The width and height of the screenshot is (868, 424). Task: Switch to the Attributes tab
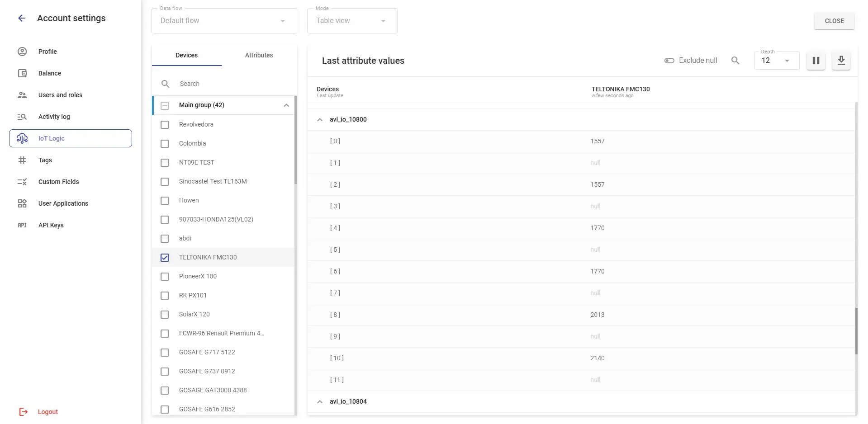point(259,55)
